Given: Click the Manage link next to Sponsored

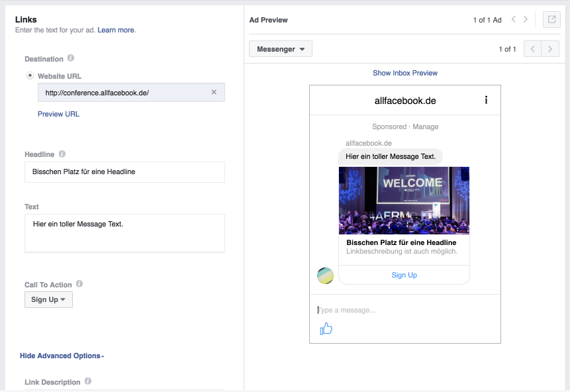Looking at the screenshot, I should (x=425, y=127).
